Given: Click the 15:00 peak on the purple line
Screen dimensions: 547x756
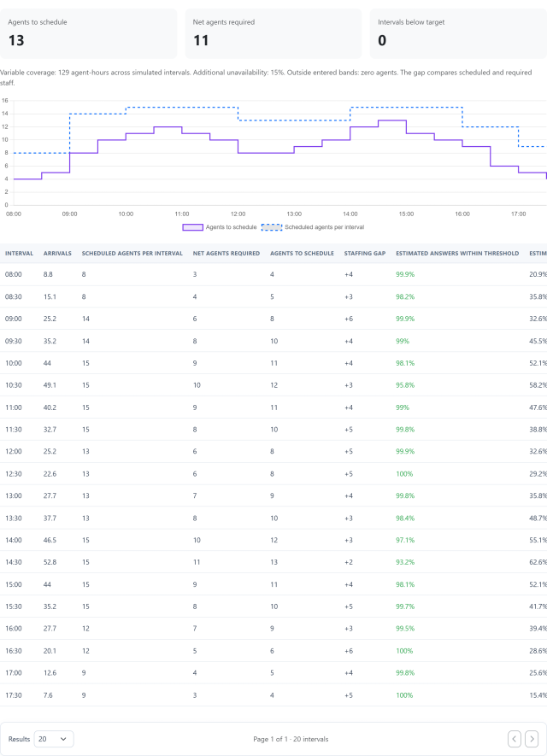Looking at the screenshot, I should pyautogui.click(x=392, y=120).
